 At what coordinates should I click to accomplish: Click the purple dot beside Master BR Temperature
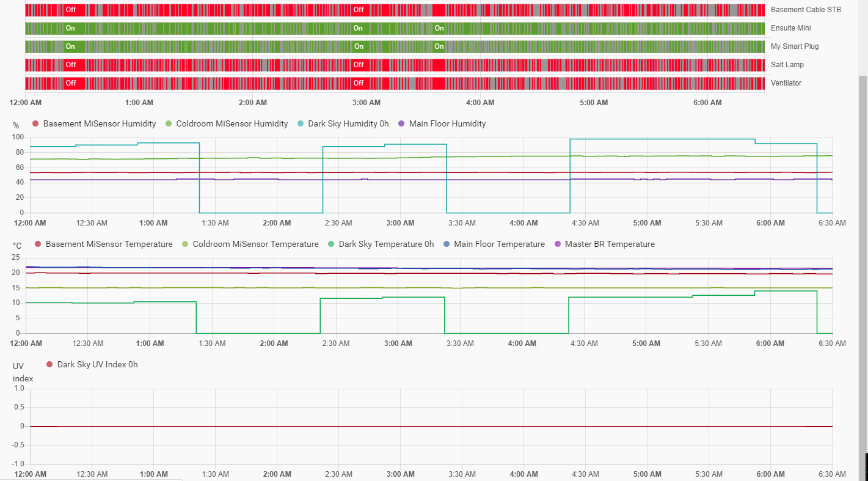coord(558,244)
